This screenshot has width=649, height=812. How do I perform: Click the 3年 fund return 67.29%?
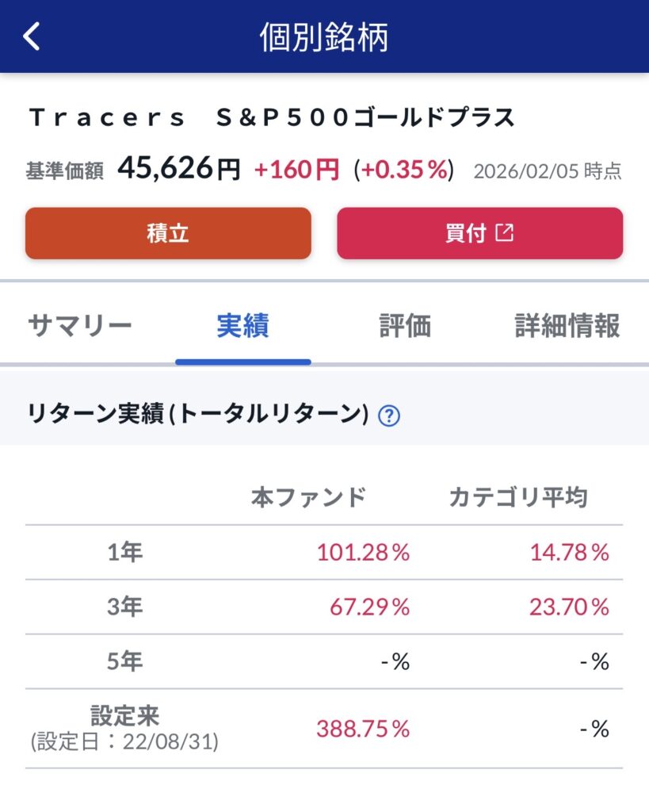click(x=370, y=607)
